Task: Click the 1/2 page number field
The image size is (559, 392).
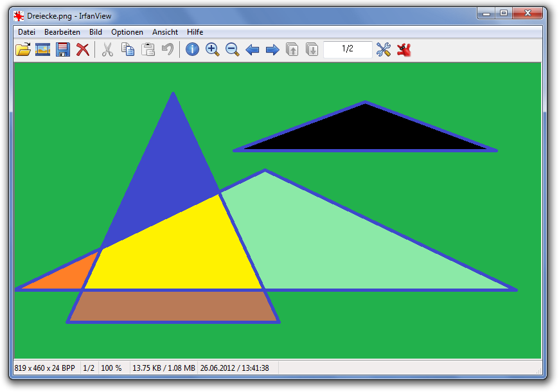Action: tap(348, 49)
